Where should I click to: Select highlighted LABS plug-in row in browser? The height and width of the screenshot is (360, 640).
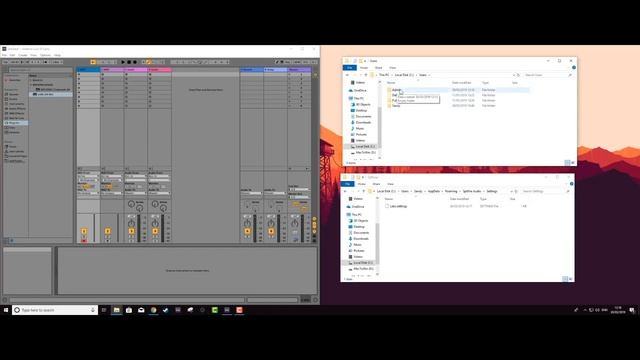pos(51,94)
